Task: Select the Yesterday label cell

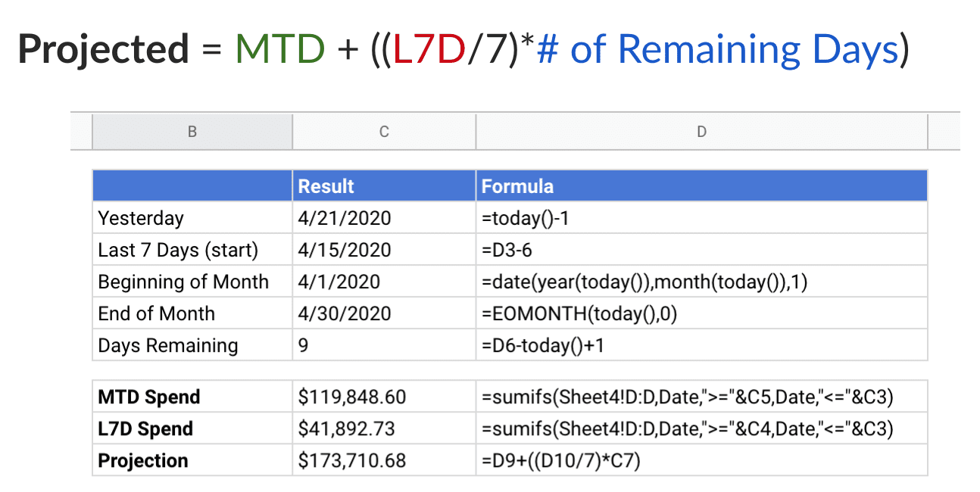Action: click(x=192, y=218)
